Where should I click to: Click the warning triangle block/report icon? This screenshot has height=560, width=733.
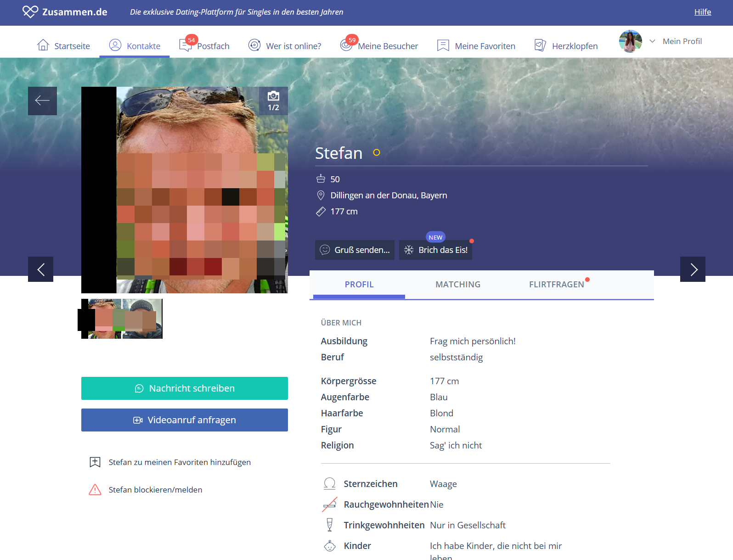pos(95,490)
